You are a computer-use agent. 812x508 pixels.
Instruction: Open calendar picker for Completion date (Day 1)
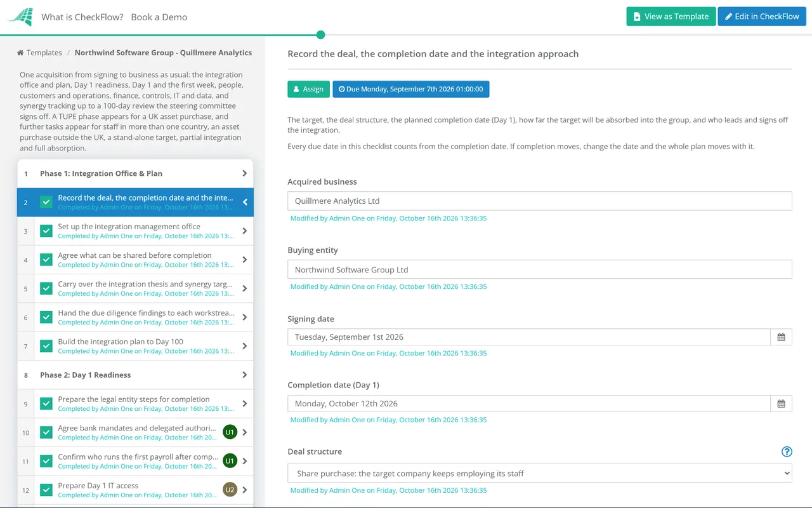point(781,404)
